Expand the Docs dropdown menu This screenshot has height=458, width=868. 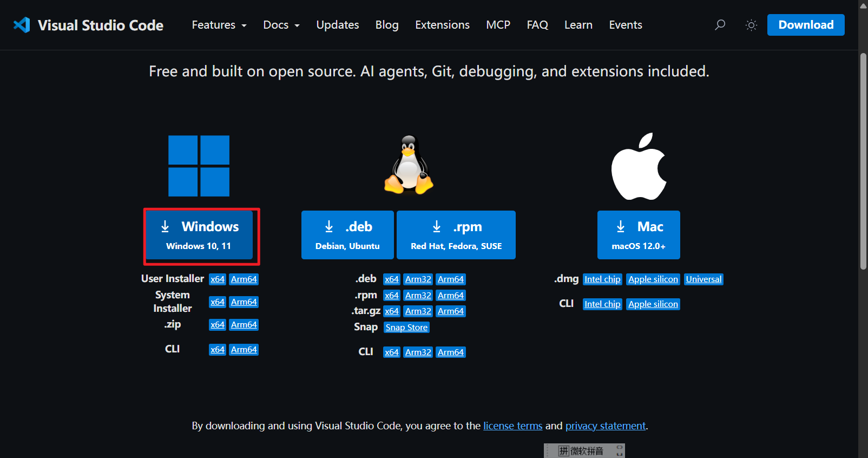[281, 25]
